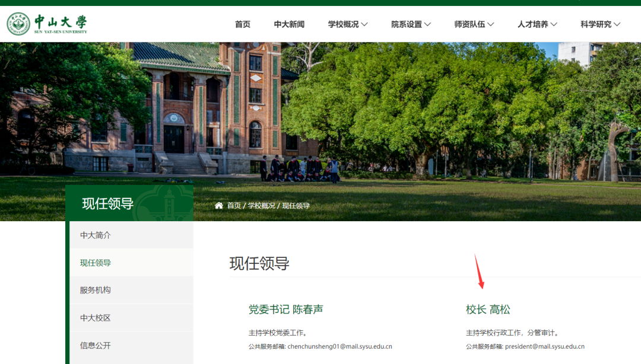Expand the 师资队伍 dropdown chevron
Viewport: 641px width, 364px height.
(491, 24)
